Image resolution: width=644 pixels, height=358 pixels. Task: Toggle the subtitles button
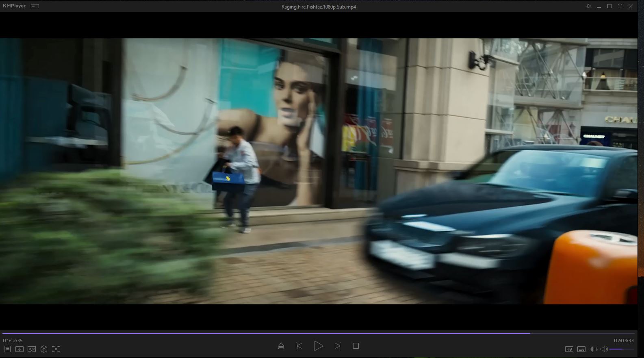point(581,349)
